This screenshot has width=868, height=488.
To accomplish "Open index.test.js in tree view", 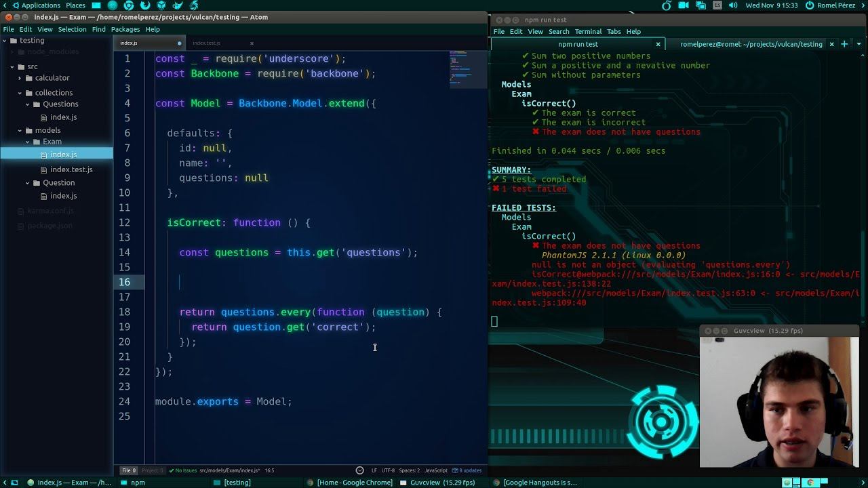I will 71,169.
